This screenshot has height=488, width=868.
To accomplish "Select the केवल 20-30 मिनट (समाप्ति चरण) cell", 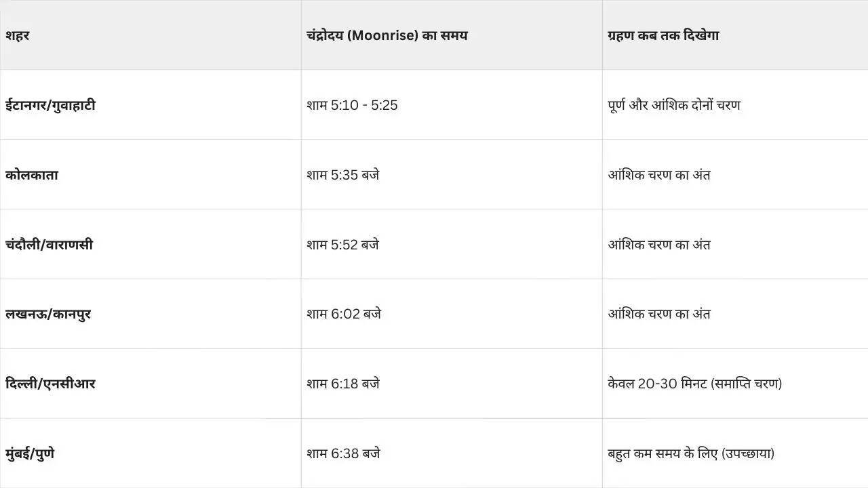I will pyautogui.click(x=694, y=384).
